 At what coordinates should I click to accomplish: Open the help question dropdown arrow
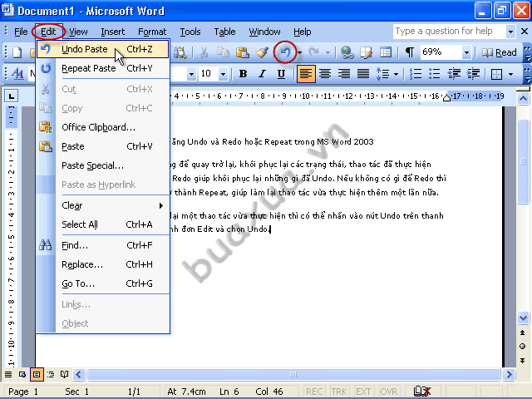click(510, 32)
